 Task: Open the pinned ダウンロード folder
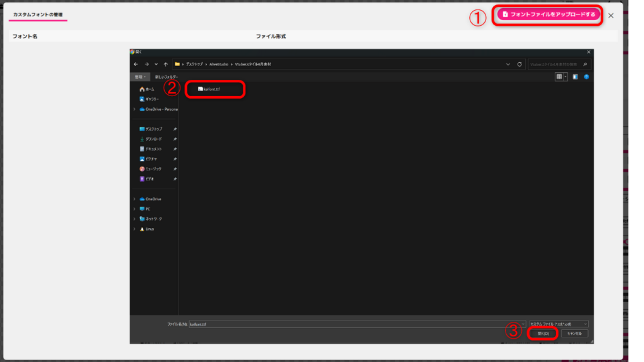[151, 139]
